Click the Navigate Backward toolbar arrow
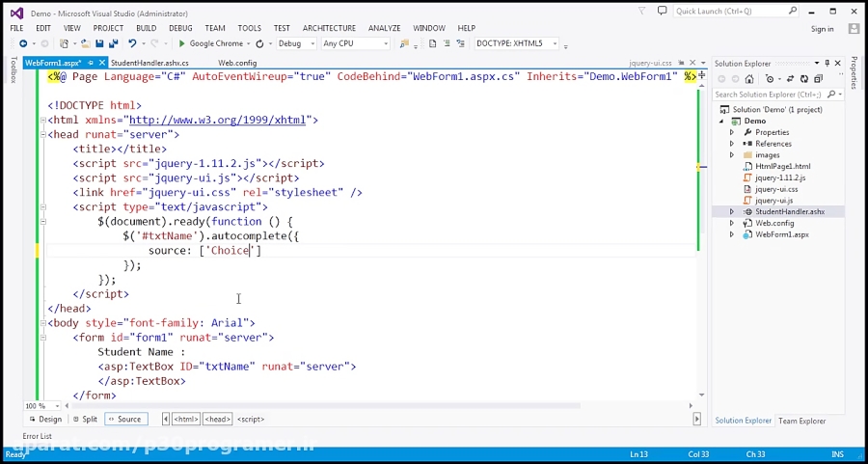This screenshot has width=868, height=464. [x=23, y=43]
